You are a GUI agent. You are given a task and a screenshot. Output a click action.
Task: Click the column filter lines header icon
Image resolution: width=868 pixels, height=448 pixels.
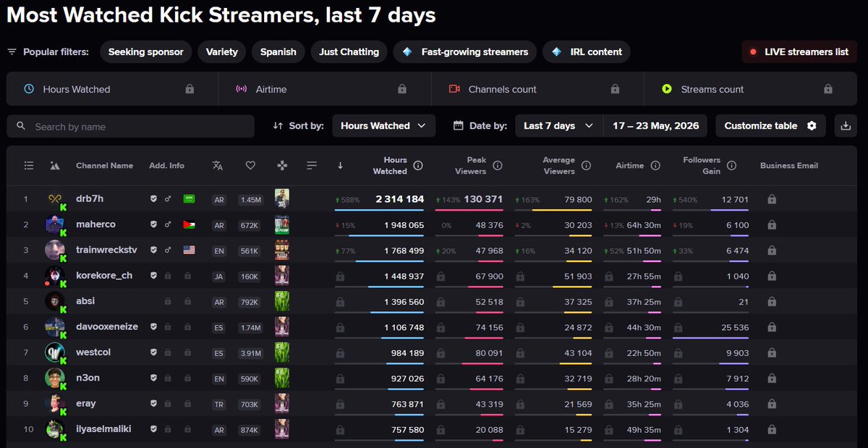tap(312, 166)
